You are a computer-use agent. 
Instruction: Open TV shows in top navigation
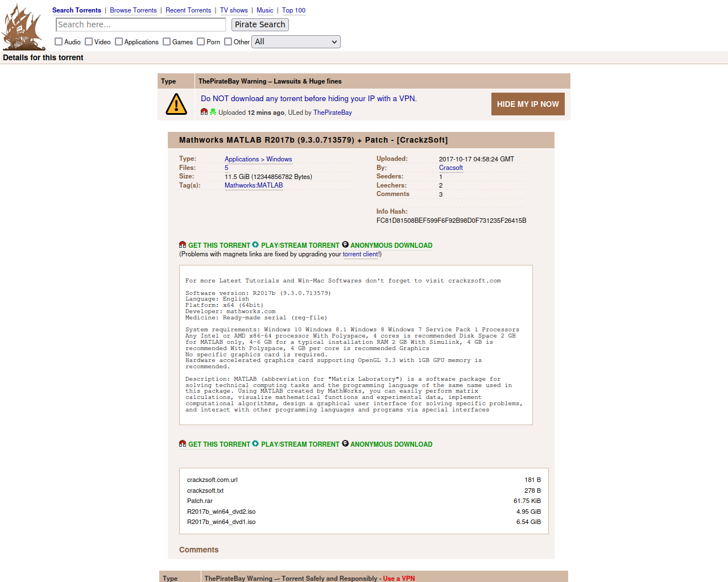tap(234, 10)
